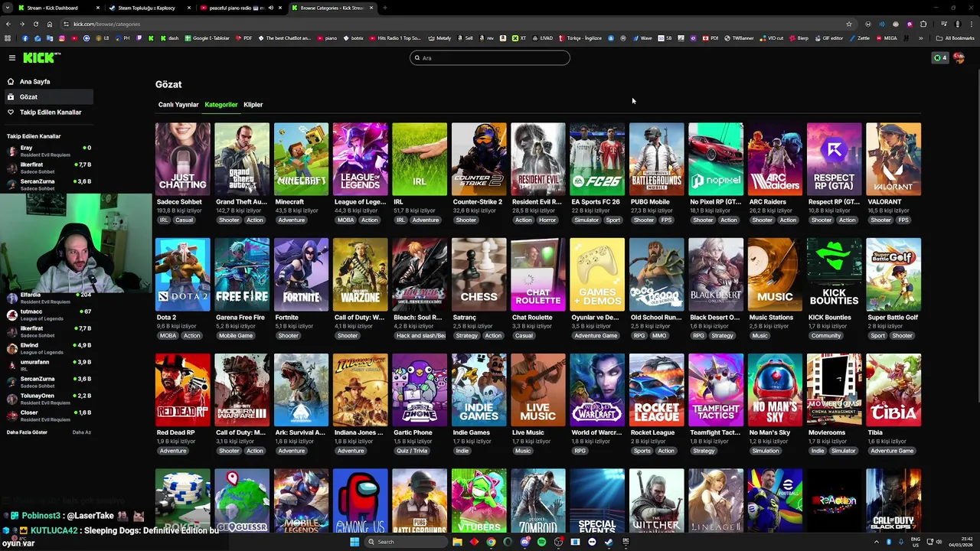The height and width of the screenshot is (551, 980).
Task: Expand list with Daha Fazla Göster
Action: [x=27, y=432]
